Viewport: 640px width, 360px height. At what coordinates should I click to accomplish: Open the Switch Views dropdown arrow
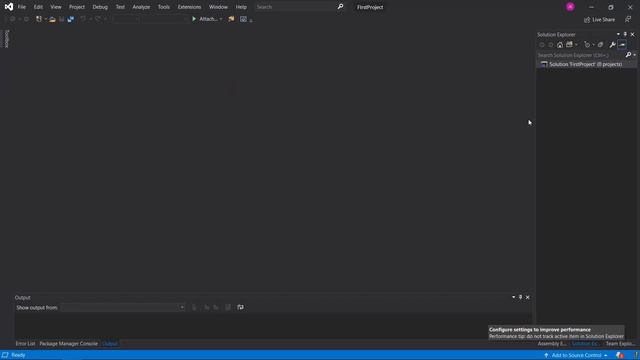coord(576,45)
